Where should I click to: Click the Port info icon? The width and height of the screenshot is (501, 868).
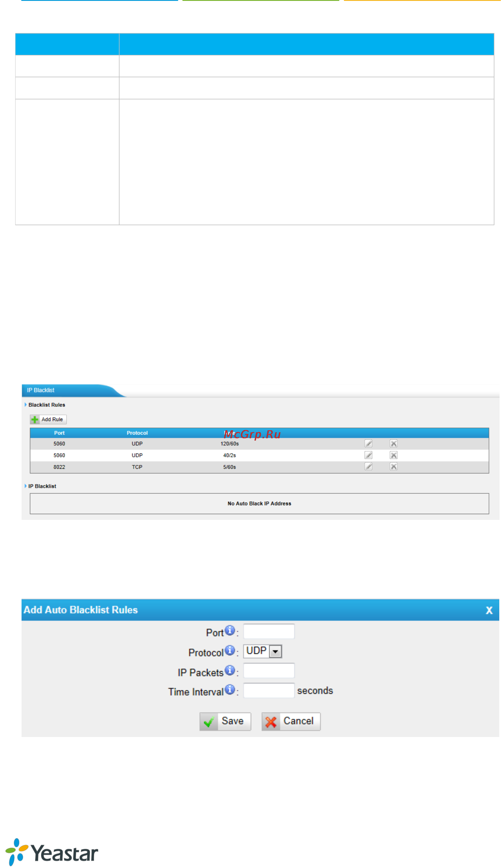click(x=230, y=630)
